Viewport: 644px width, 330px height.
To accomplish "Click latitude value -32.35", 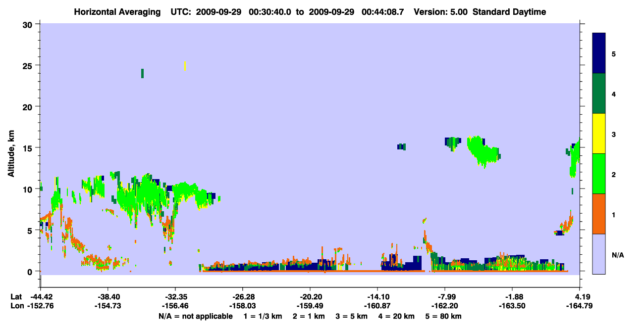I will [x=175, y=297].
